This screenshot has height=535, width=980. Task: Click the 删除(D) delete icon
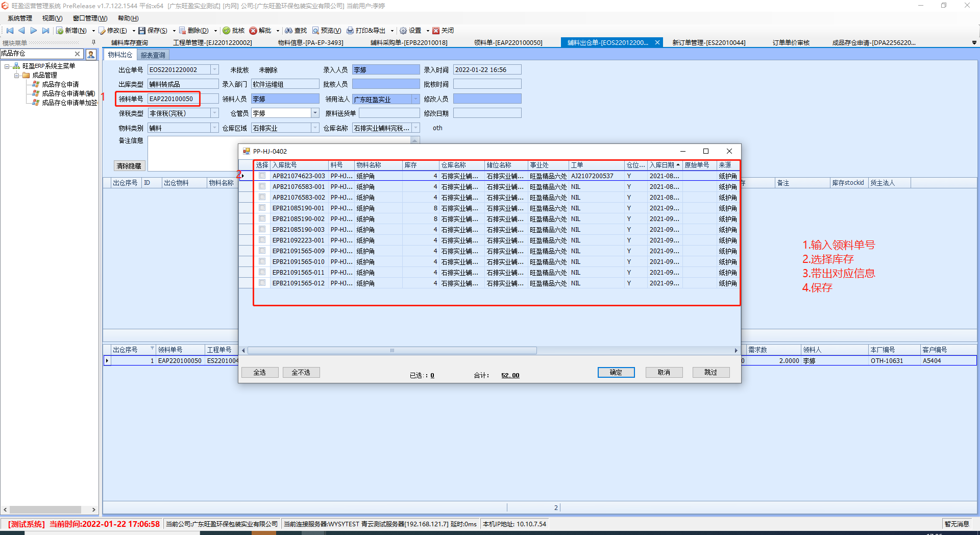point(182,31)
